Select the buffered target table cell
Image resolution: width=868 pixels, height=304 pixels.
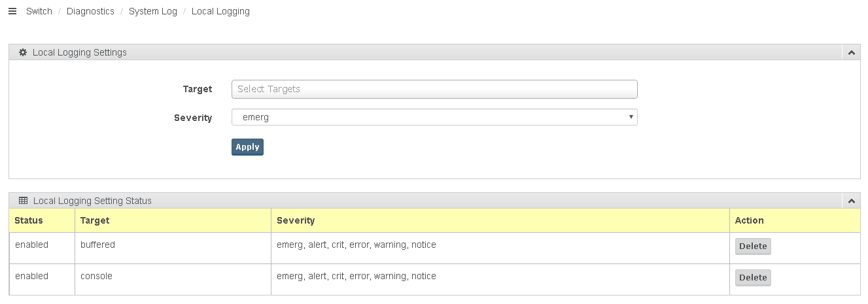tap(97, 245)
